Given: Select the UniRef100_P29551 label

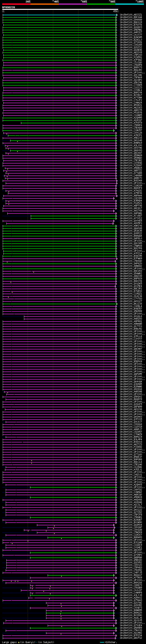Looking at the screenshot, I should [131, 58].
